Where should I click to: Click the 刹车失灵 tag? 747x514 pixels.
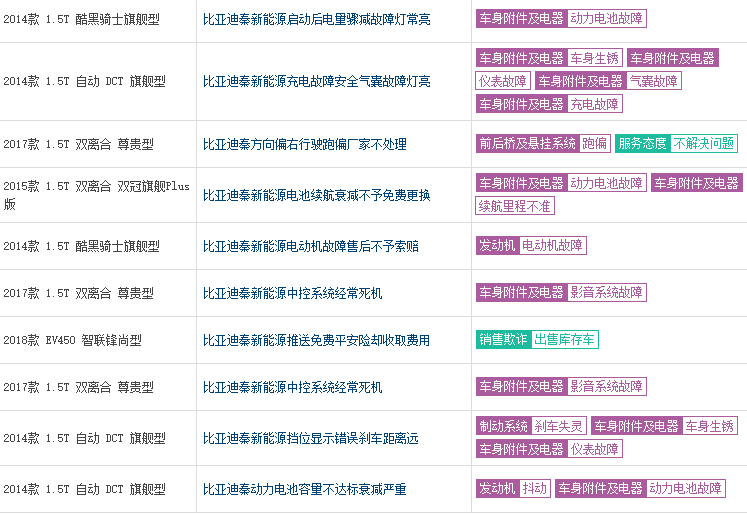point(558,426)
